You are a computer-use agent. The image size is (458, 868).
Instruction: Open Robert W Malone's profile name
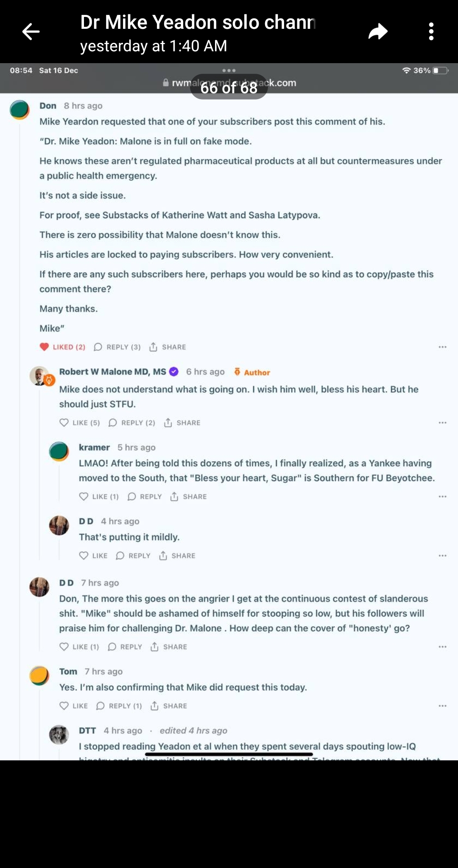tap(112, 372)
